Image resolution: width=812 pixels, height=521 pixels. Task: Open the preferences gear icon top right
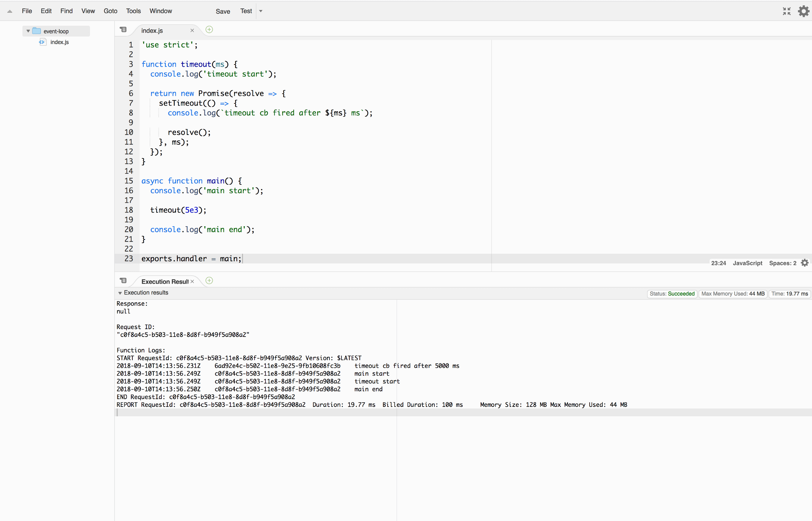(x=803, y=11)
